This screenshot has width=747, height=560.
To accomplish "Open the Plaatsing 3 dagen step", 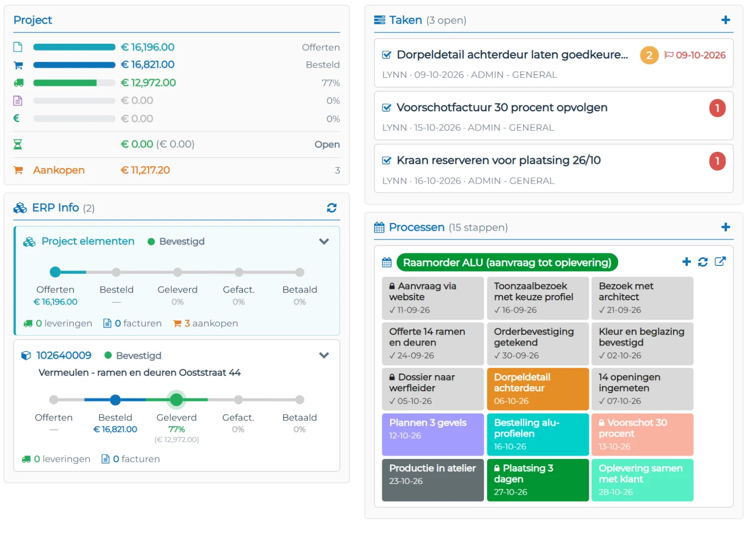I will coord(537,480).
